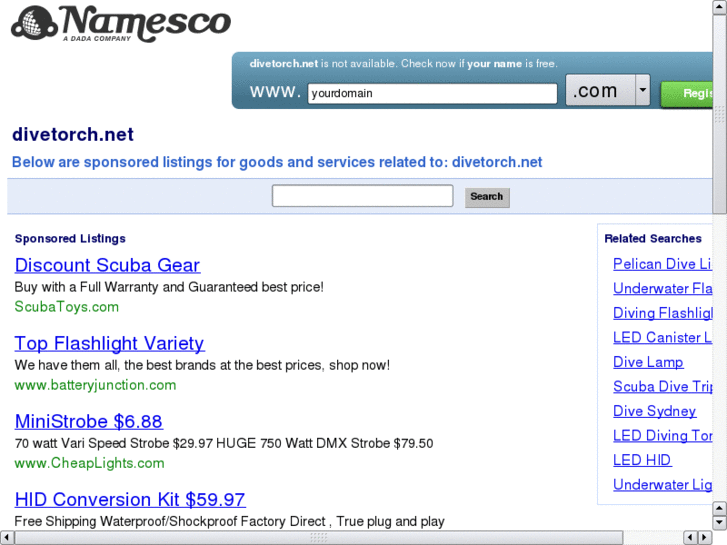Screen dimensions: 727x545
Task: Open the Discount Scuba Gear link
Action: 107,265
